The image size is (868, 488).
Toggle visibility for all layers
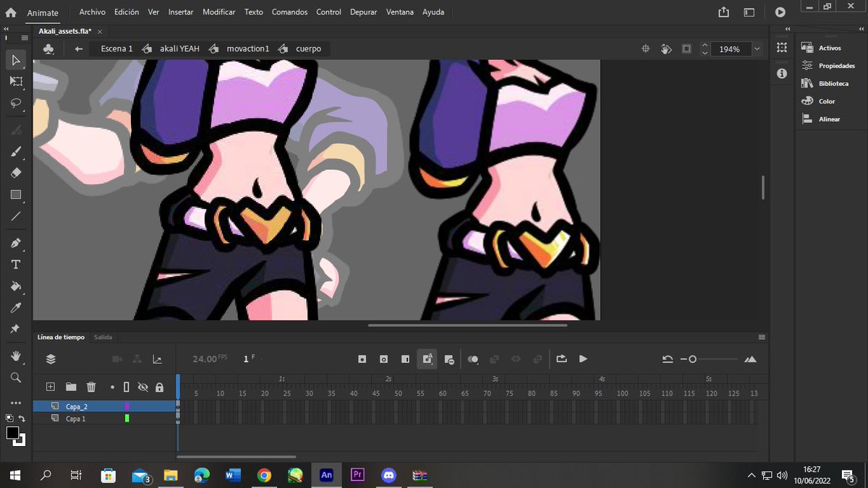(143, 388)
